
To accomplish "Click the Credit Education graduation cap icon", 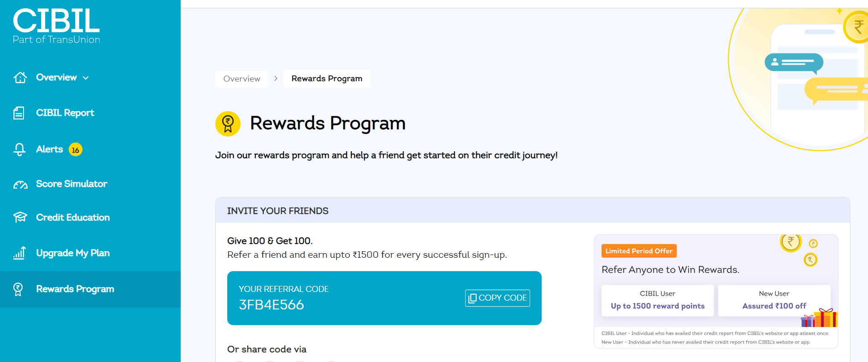I will 20,217.
